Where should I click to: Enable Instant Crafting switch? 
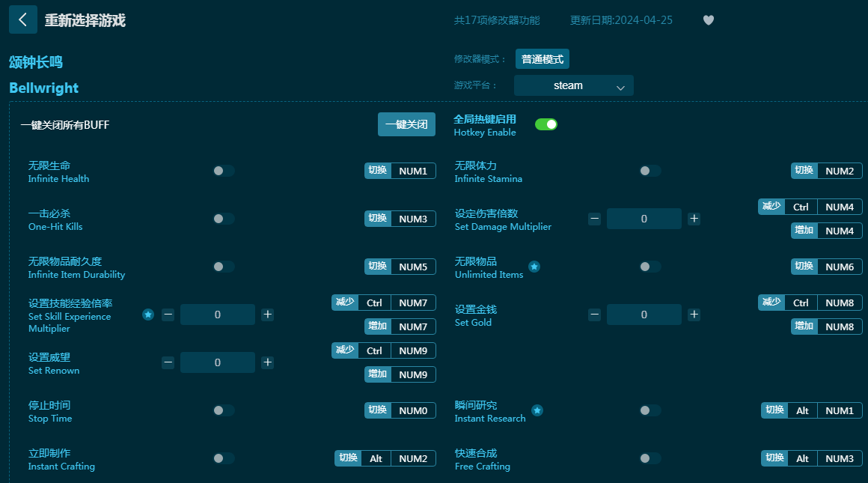click(x=224, y=458)
